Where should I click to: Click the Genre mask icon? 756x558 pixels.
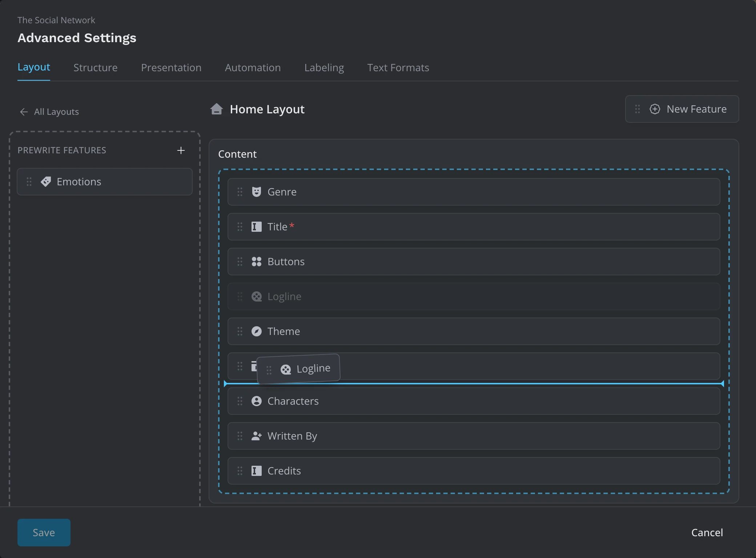[257, 192]
